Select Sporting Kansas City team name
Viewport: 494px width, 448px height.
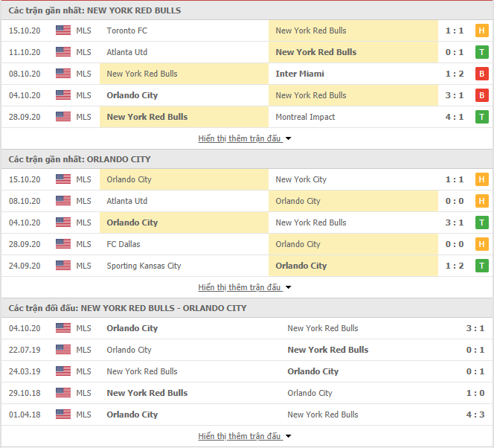click(144, 266)
